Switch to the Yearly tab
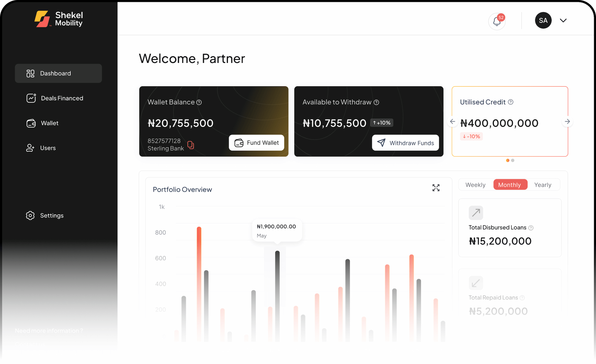 [x=543, y=184]
